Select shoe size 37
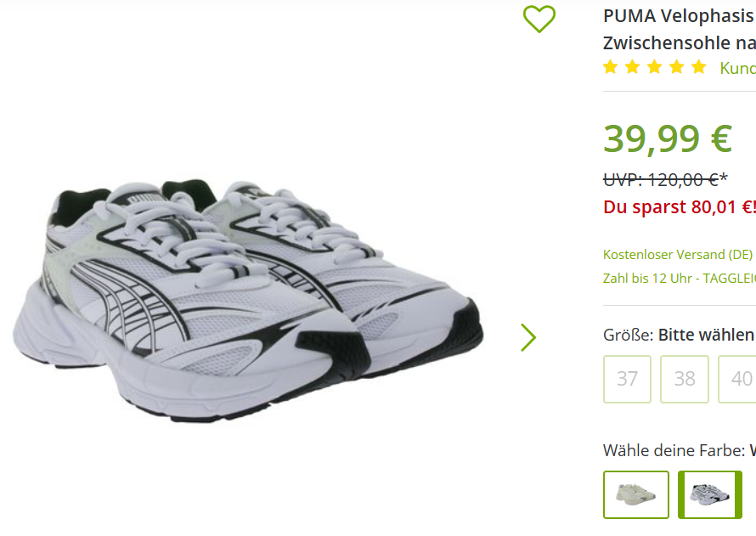This screenshot has width=756, height=536. click(x=627, y=379)
